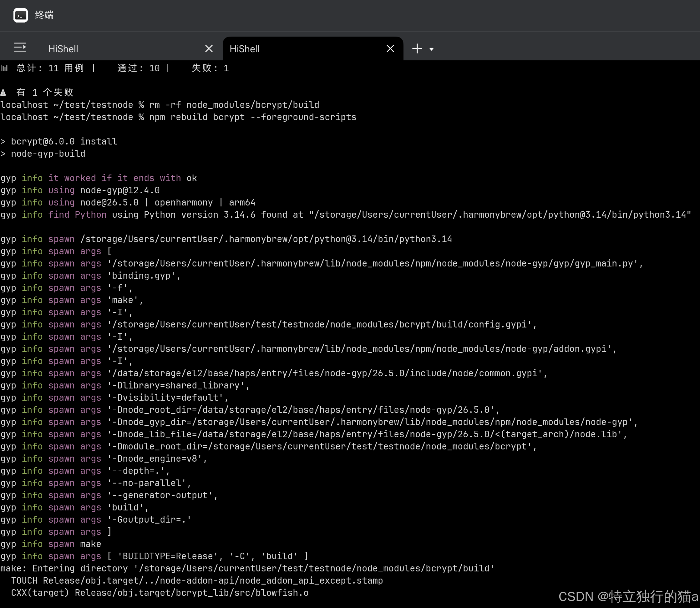Click the CXX(target) blowfish.o line
Image resolution: width=700 pixels, height=608 pixels.
160,593
